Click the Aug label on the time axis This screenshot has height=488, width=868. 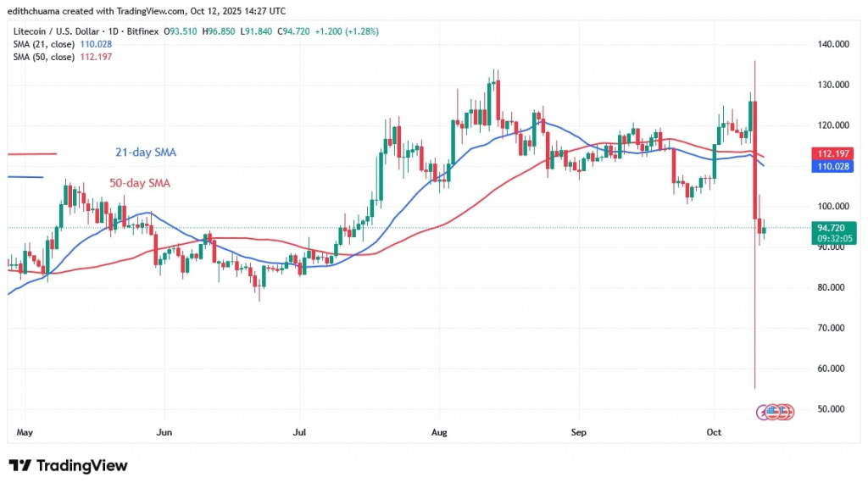click(439, 431)
